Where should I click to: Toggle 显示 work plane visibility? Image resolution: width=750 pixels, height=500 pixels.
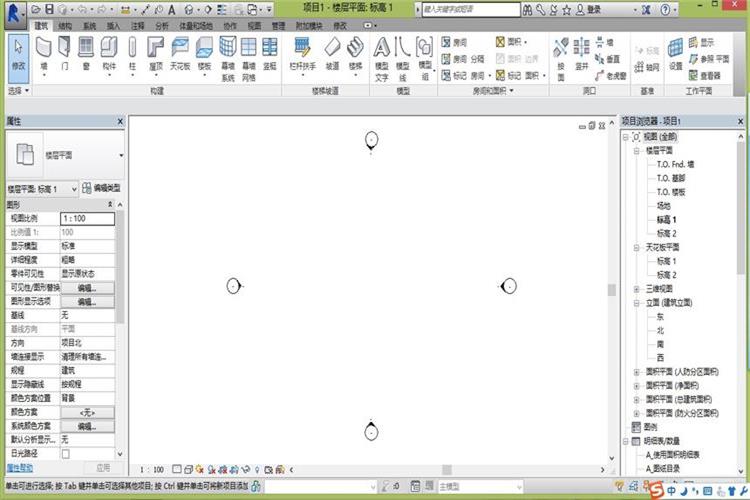(x=701, y=43)
